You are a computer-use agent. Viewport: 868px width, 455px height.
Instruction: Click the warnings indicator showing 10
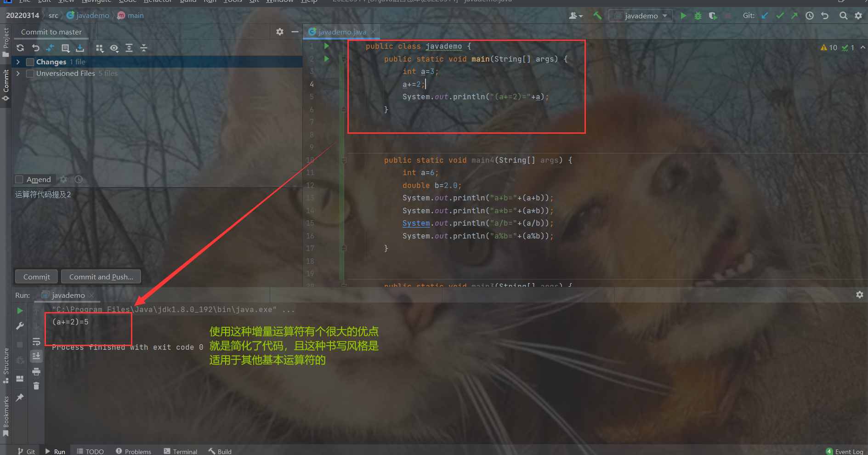click(829, 47)
